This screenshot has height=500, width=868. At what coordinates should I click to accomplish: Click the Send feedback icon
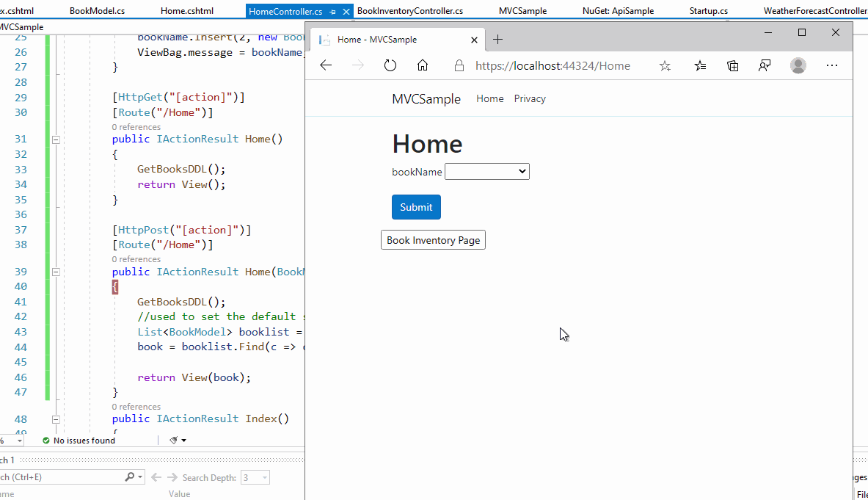click(x=765, y=65)
